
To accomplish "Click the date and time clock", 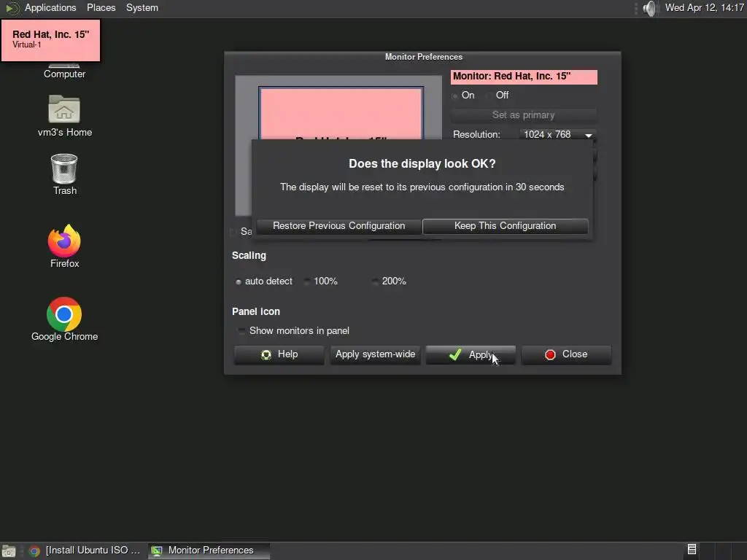I will coord(704,7).
